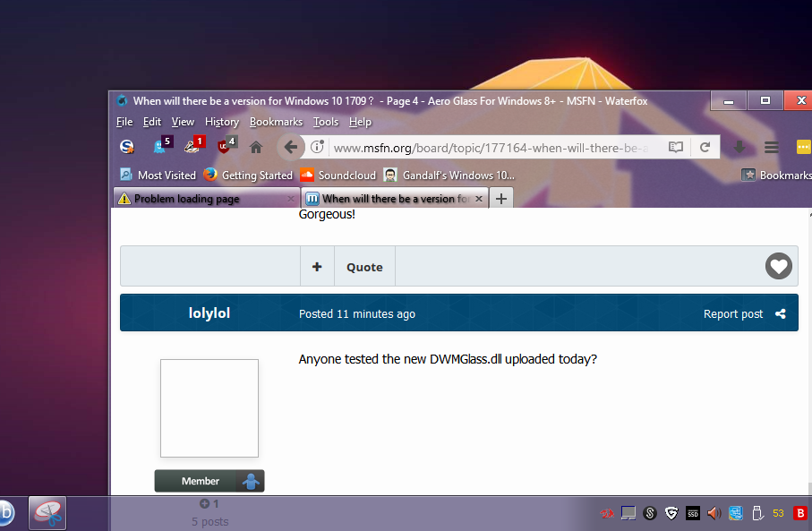Viewport: 812px width, 531px height.
Task: Open Gandalf's Windows 10 bookmark
Action: click(x=449, y=176)
